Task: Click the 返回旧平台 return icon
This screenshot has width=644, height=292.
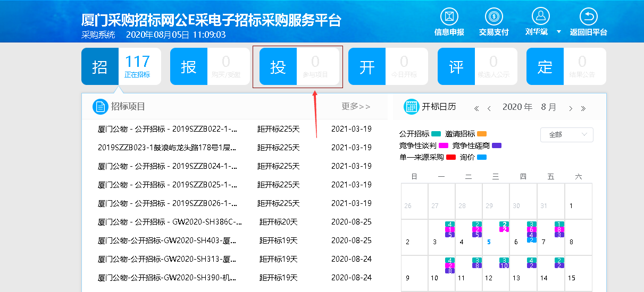Action: 588,16
